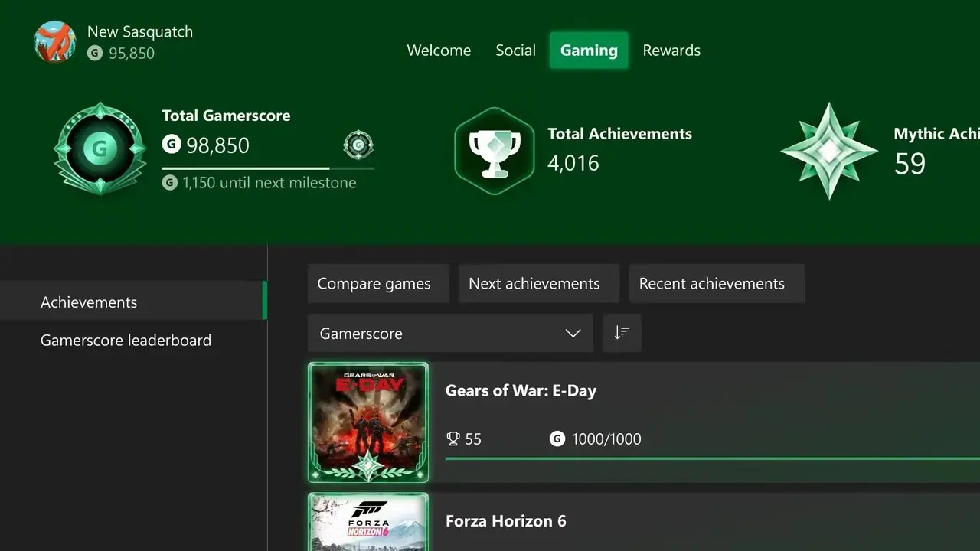Click the Compare games button
980x551 pixels.
(x=378, y=283)
